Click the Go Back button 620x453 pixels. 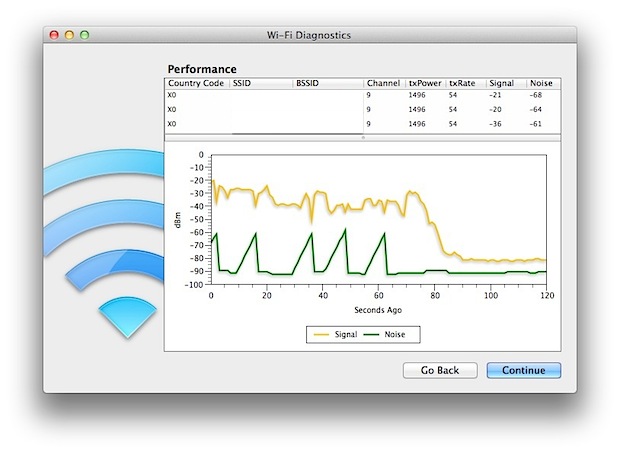[440, 370]
